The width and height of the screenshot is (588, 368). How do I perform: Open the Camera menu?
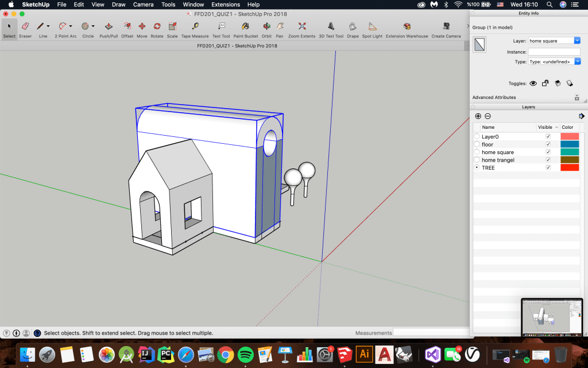pyautogui.click(x=143, y=5)
